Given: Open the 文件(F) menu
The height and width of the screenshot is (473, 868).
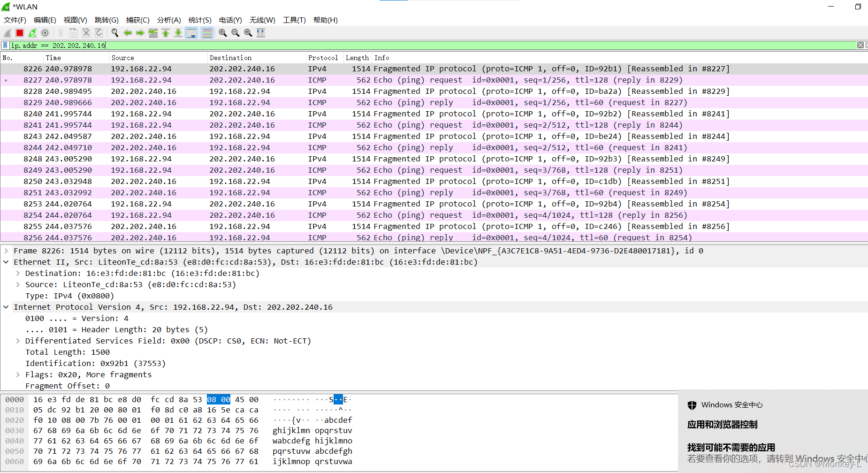Looking at the screenshot, I should coord(15,20).
